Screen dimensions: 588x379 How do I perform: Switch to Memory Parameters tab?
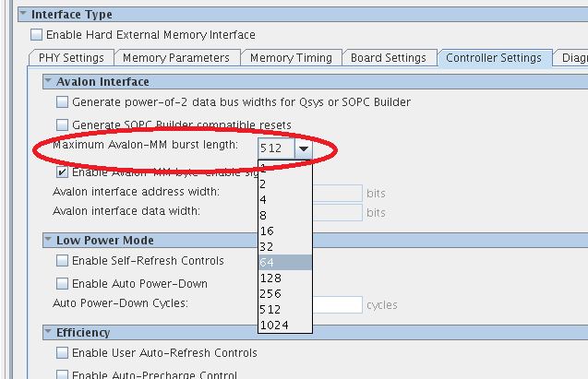pyautogui.click(x=175, y=58)
